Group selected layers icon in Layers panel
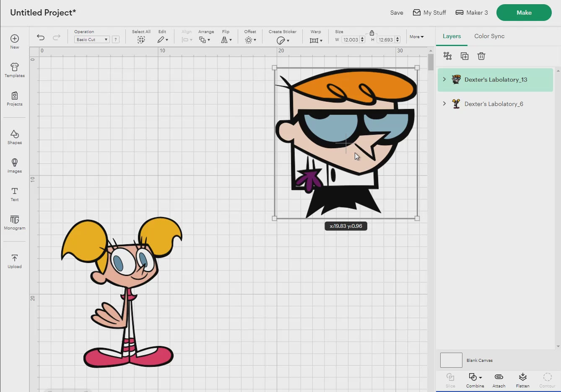The height and width of the screenshot is (392, 561). [x=448, y=56]
